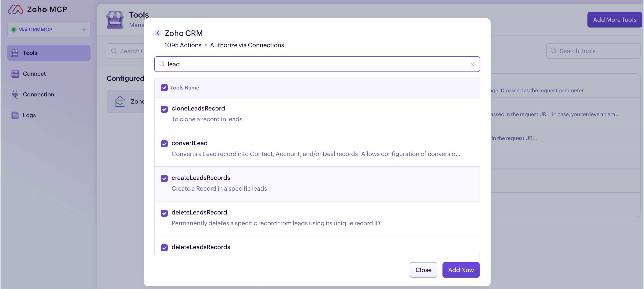Click the Connect server icon
Screen dimensions: 644x289
15,73
